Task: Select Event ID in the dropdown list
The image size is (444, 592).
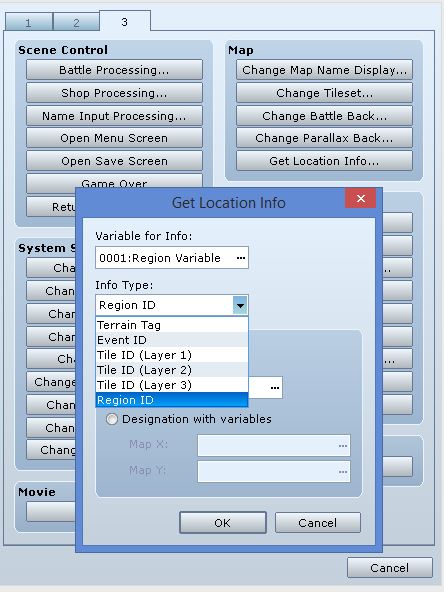Action: pos(172,340)
